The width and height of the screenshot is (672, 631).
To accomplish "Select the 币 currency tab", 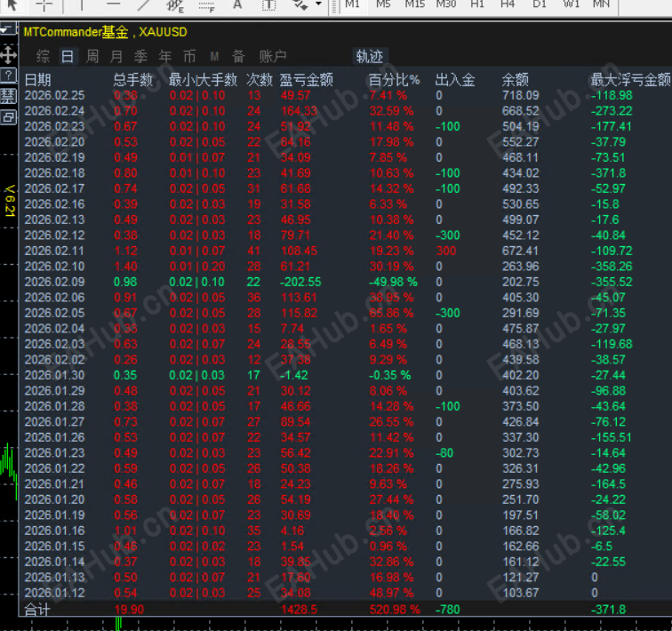I will [x=189, y=56].
